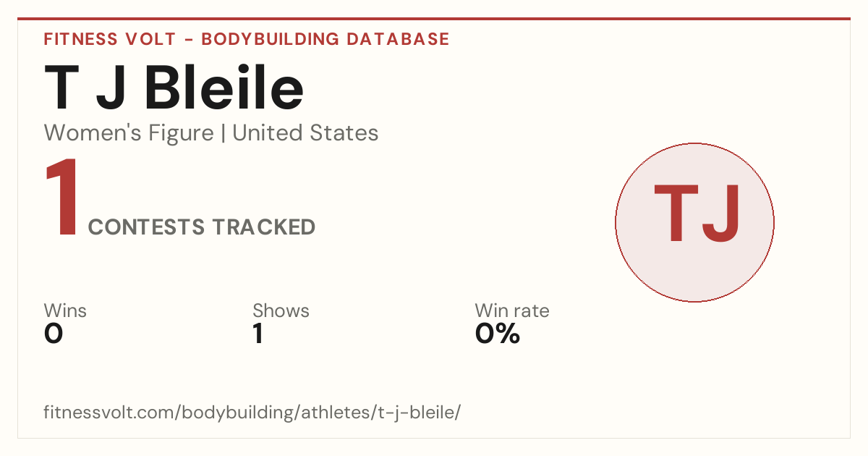
Task: Open the fitnessvolt.com athlete URL
Action: click(252, 413)
